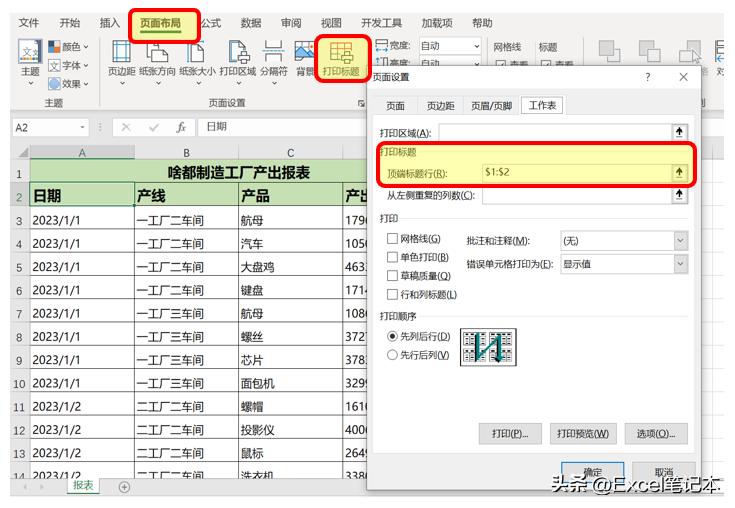Switch to the 开始 ribbon tab
This screenshot has height=508, width=735.
[x=69, y=22]
